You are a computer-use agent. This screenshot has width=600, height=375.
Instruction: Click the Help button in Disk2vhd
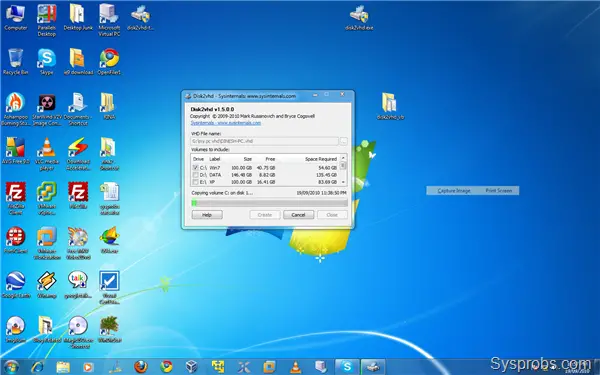tap(207, 215)
